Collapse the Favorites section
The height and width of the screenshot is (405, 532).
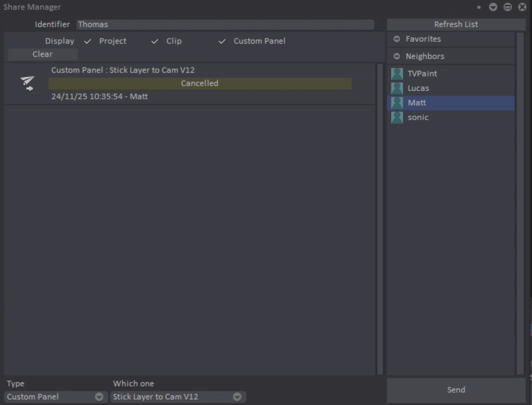point(397,39)
